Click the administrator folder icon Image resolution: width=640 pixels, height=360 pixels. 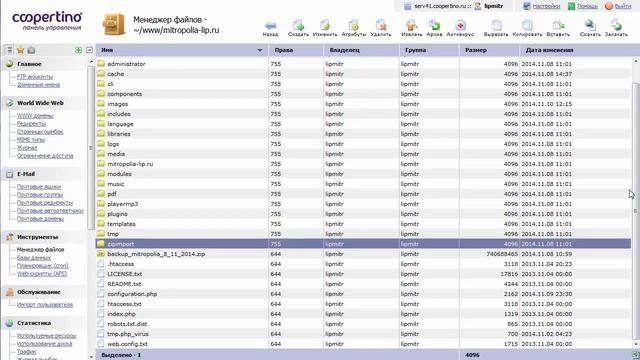tap(101, 64)
